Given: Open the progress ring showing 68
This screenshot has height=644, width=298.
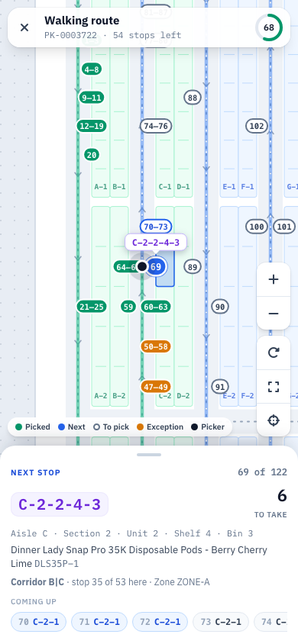Looking at the screenshot, I should pyautogui.click(x=269, y=27).
